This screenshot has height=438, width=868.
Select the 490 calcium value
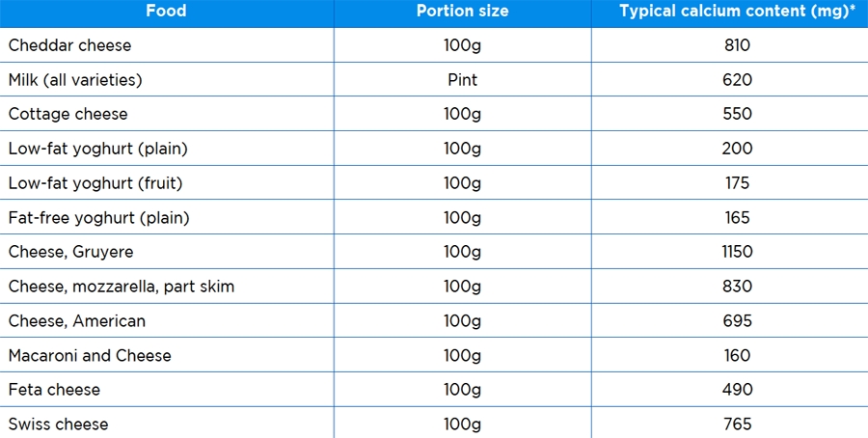(737, 390)
